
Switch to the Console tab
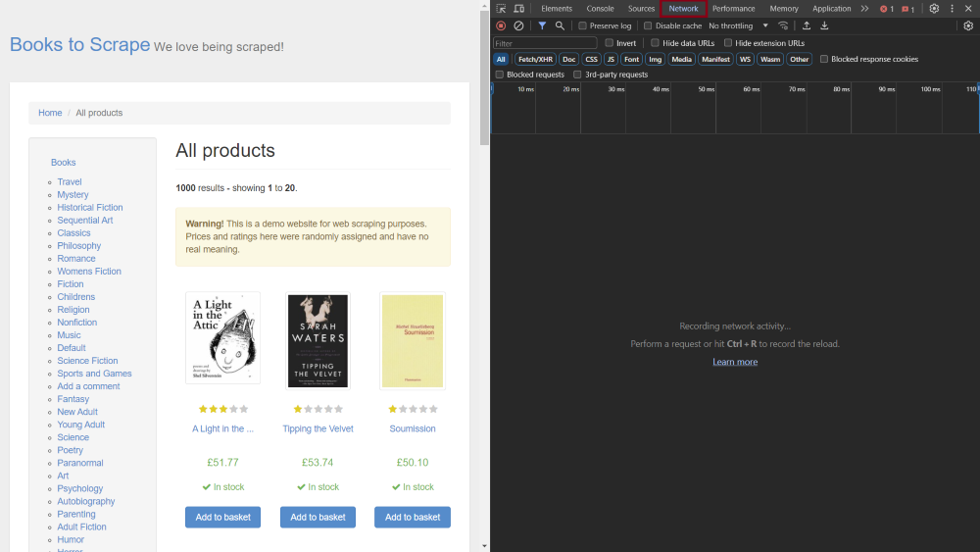[x=600, y=9]
